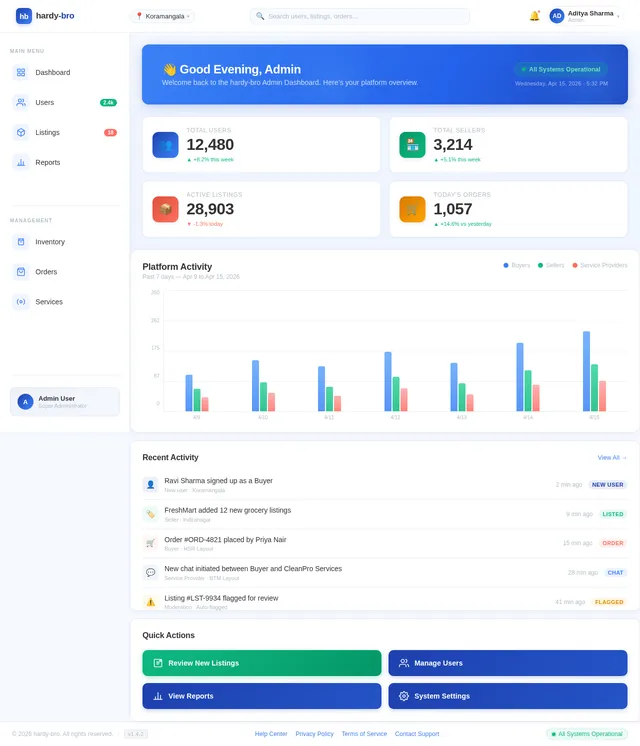This screenshot has height=746, width=640.
Task: Click the Review New Listings button
Action: [262, 663]
